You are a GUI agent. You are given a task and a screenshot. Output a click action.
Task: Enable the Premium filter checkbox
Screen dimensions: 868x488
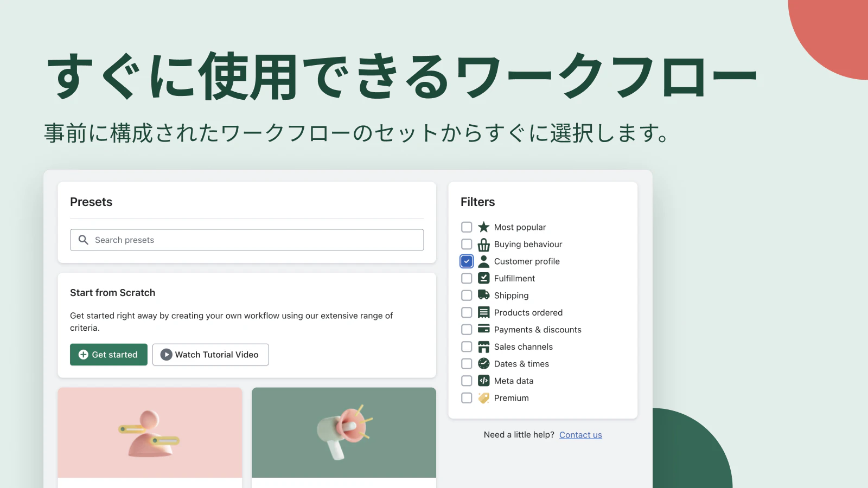coord(466,397)
